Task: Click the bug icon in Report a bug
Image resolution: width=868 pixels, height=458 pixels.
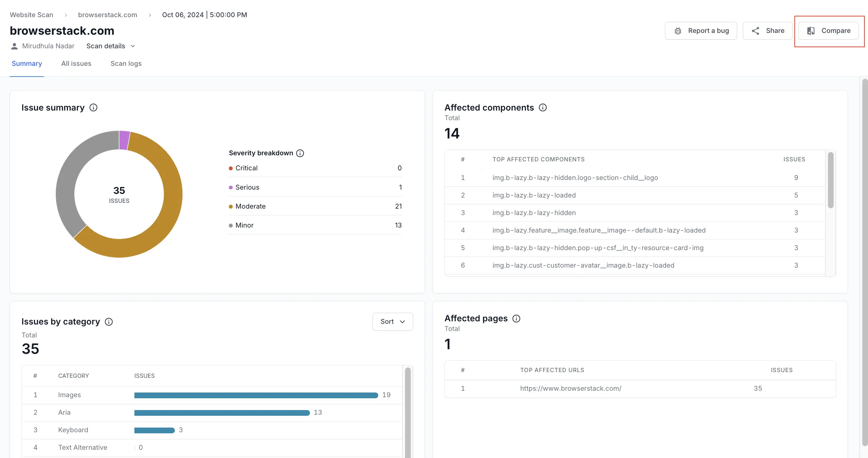Action: click(678, 31)
